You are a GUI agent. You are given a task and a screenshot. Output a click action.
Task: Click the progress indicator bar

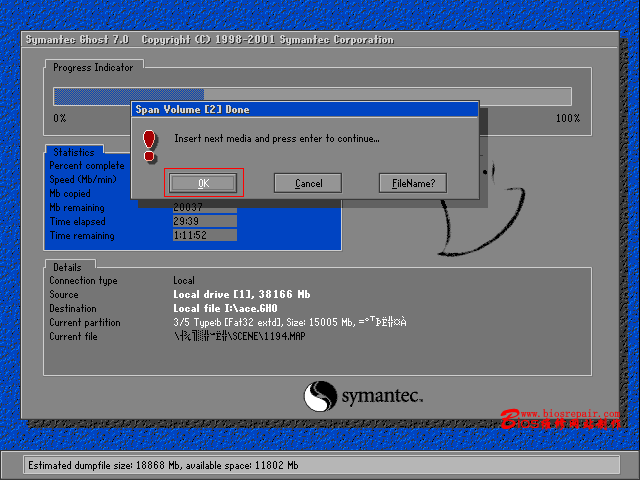312,96
